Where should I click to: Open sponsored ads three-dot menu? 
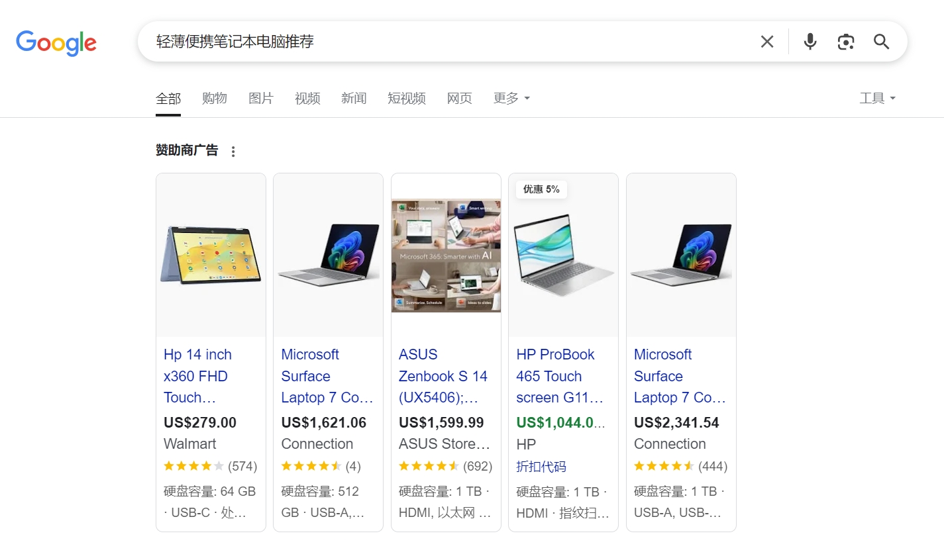pyautogui.click(x=233, y=152)
